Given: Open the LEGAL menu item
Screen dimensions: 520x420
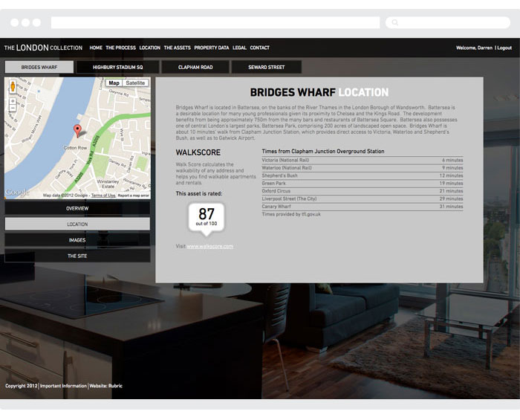Looking at the screenshot, I should coord(239,48).
